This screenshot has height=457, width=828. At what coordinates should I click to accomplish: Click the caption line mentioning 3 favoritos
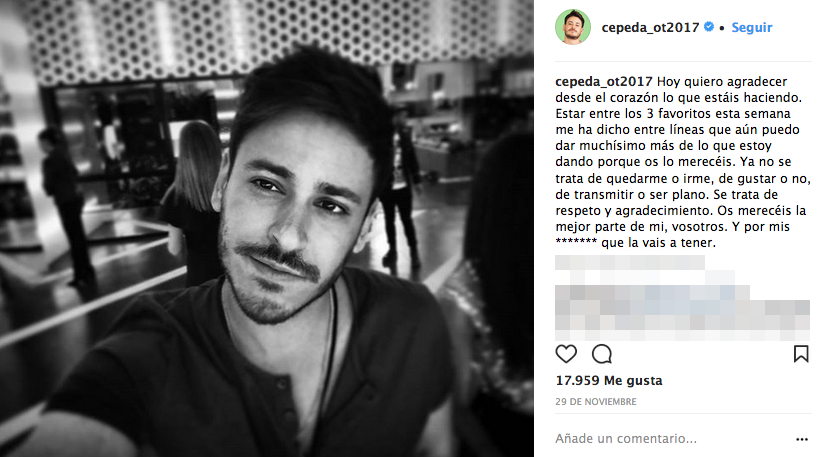pyautogui.click(x=673, y=114)
